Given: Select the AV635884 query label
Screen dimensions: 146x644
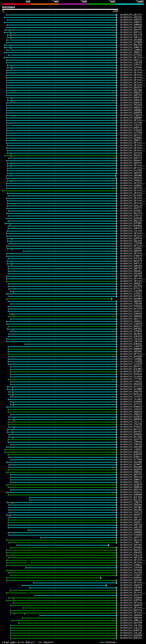Looking at the screenshot, I should (8, 7).
